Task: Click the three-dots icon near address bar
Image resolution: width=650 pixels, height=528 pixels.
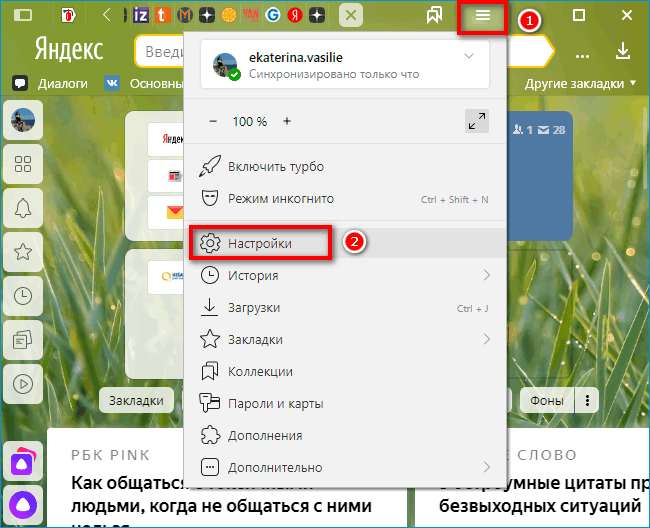Action: point(582,56)
